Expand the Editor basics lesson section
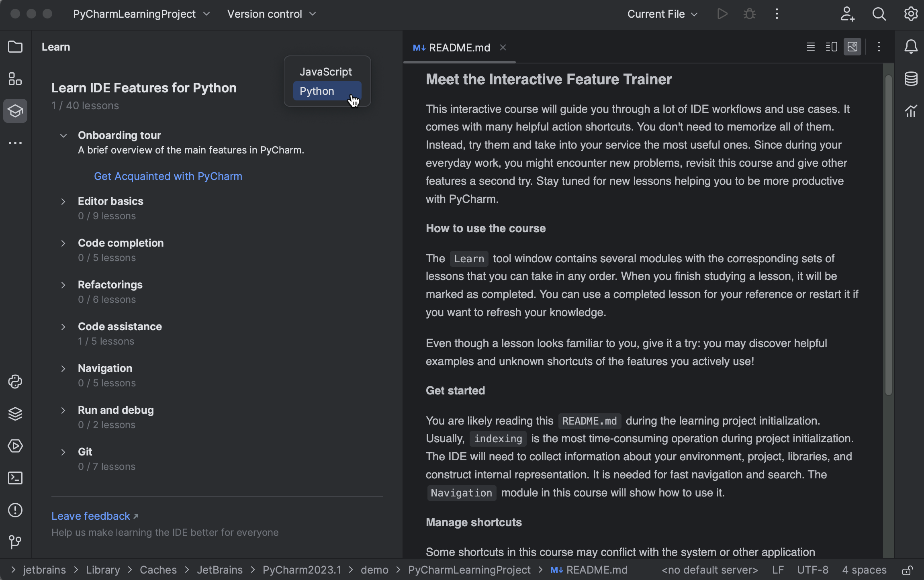This screenshot has height=580, width=924. click(63, 201)
